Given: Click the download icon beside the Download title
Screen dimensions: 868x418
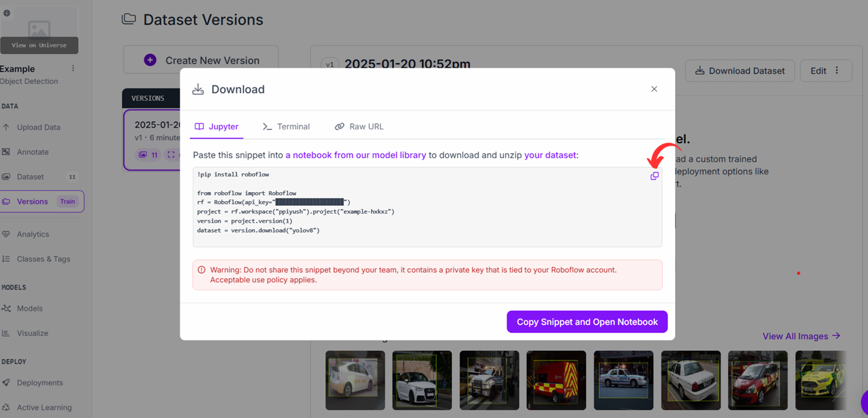Looking at the screenshot, I should pyautogui.click(x=198, y=89).
